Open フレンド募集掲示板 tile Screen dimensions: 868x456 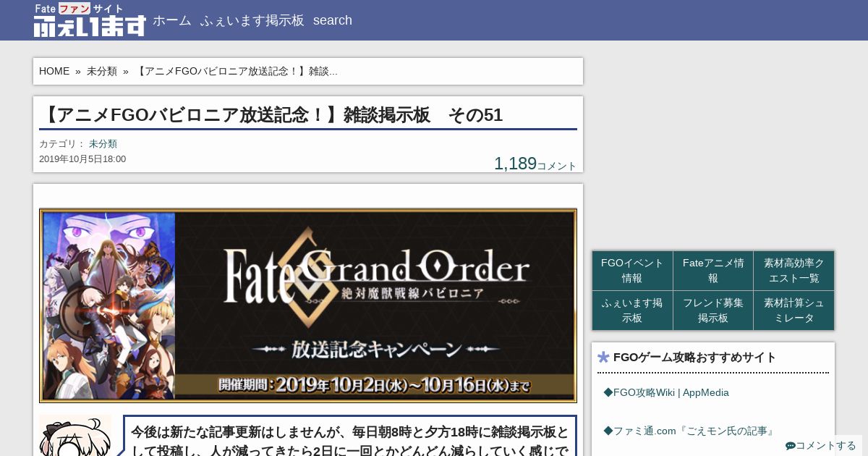click(x=713, y=311)
